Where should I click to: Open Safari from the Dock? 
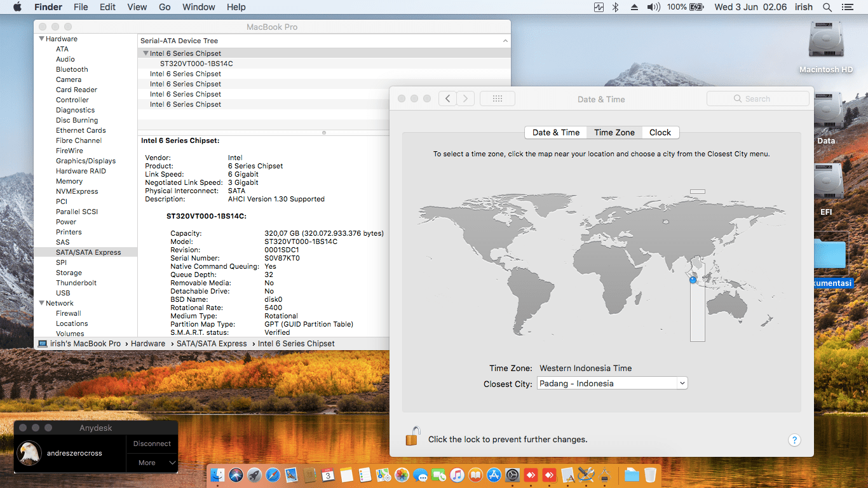[273, 475]
